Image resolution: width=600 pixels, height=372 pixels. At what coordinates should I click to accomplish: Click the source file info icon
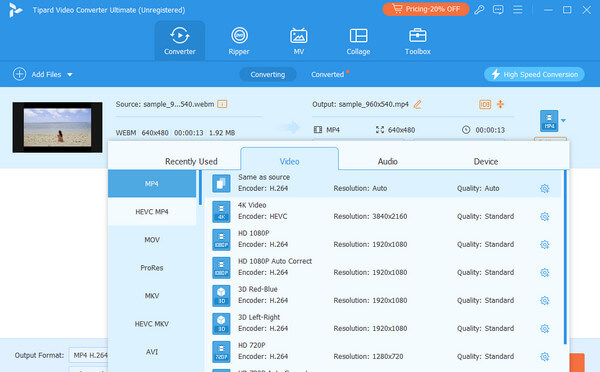[x=222, y=104]
